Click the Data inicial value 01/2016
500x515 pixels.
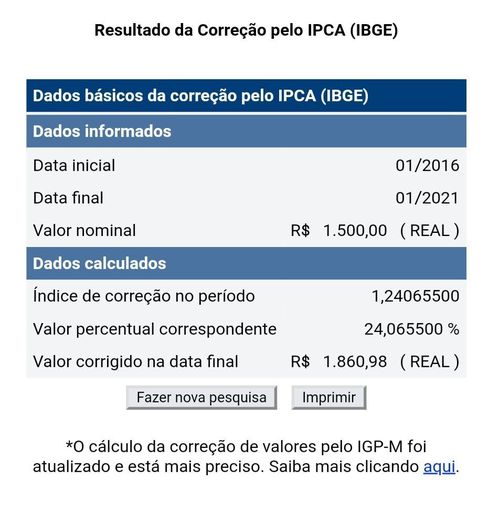427,166
